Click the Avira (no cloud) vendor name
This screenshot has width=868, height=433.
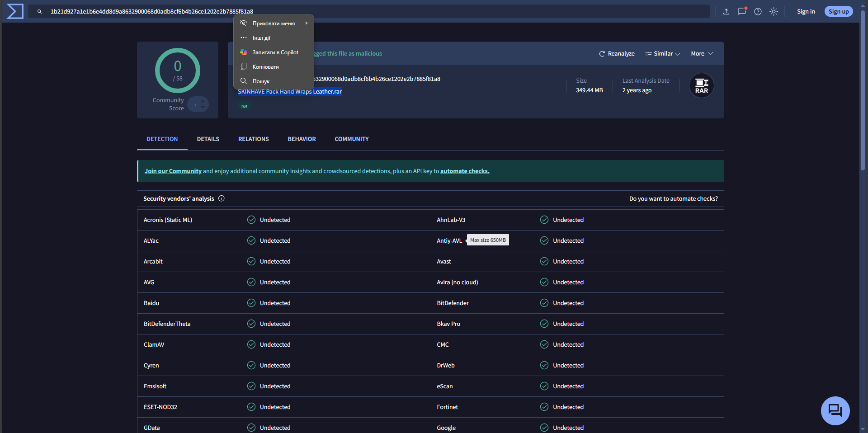(x=457, y=282)
